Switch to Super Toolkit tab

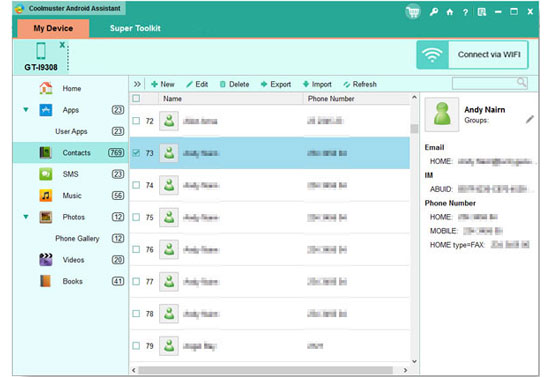[x=135, y=28]
